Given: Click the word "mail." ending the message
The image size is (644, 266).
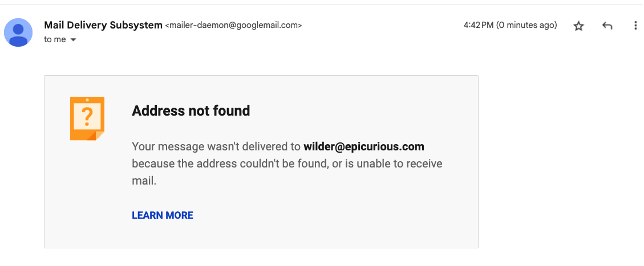Looking at the screenshot, I should tap(144, 181).
